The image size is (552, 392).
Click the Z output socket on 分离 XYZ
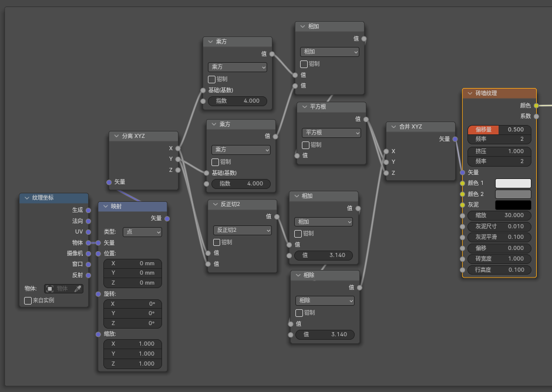(178, 170)
